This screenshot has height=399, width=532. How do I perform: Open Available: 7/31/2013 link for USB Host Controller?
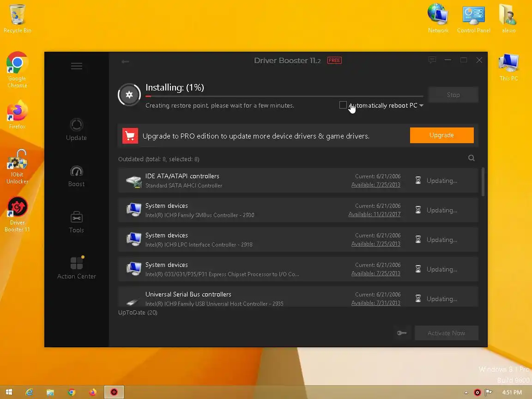(x=375, y=303)
